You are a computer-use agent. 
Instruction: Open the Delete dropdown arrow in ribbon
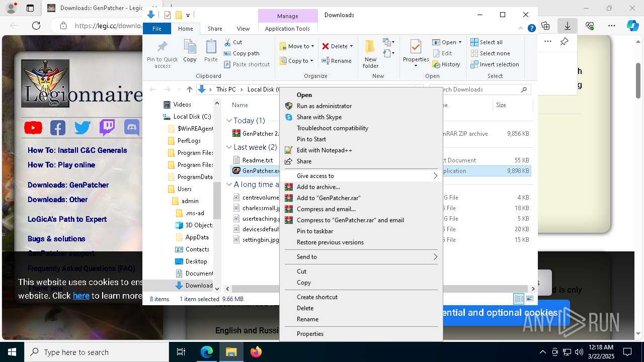click(351, 46)
